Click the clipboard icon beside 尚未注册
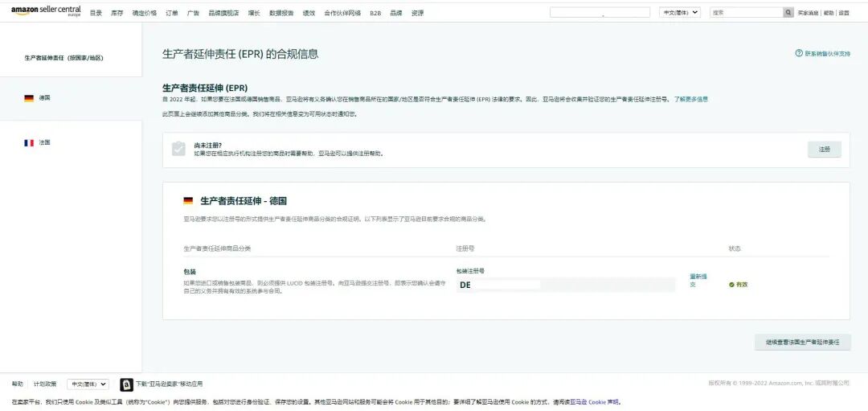Screen dimensions: 868x411 click(x=178, y=149)
